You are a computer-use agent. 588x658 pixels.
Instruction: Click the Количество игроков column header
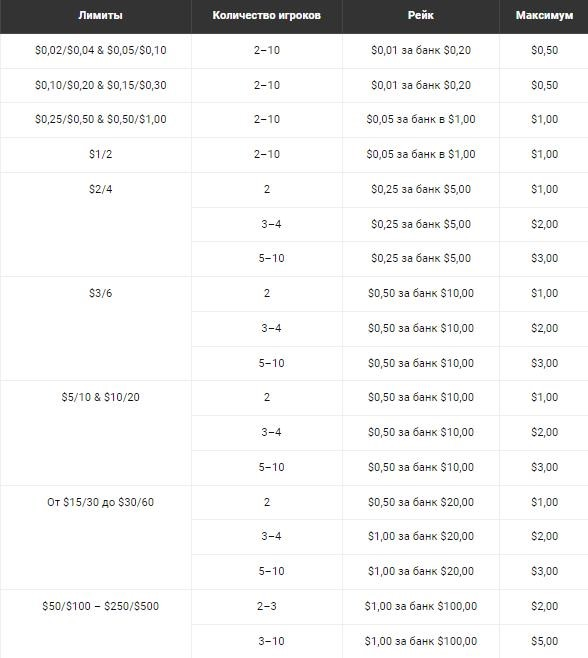pyautogui.click(x=267, y=16)
